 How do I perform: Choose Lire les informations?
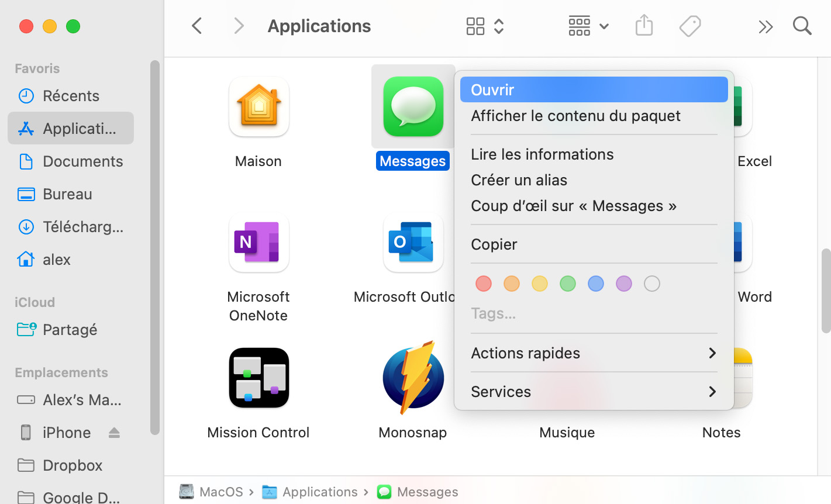(x=594, y=154)
